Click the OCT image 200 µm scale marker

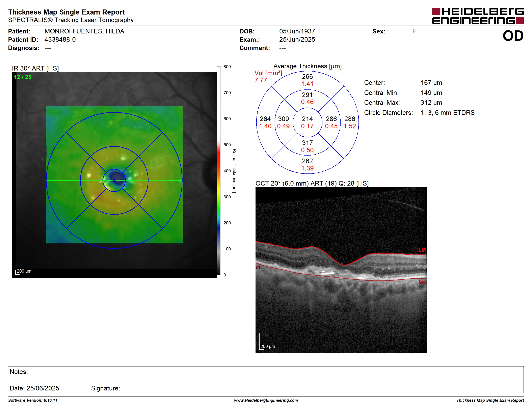(x=267, y=342)
